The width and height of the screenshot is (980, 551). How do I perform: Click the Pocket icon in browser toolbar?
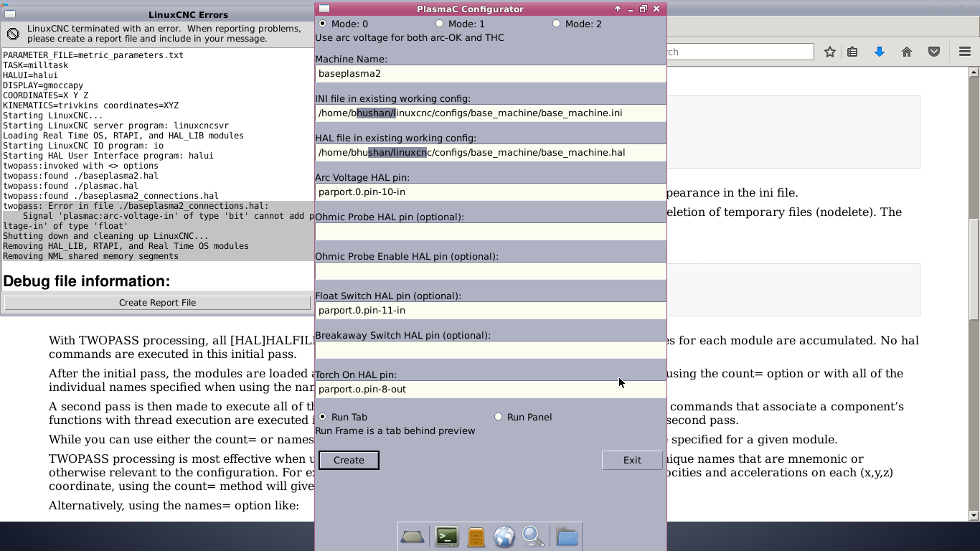tap(934, 52)
